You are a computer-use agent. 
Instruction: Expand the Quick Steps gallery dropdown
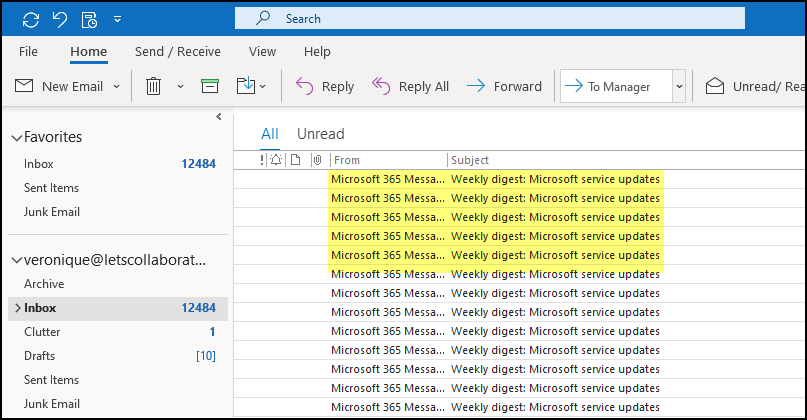[679, 87]
